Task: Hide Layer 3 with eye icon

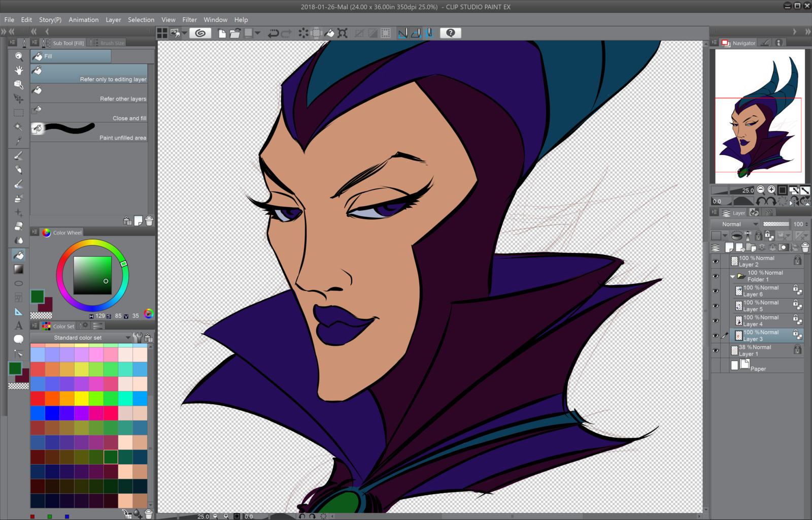Action: click(716, 336)
